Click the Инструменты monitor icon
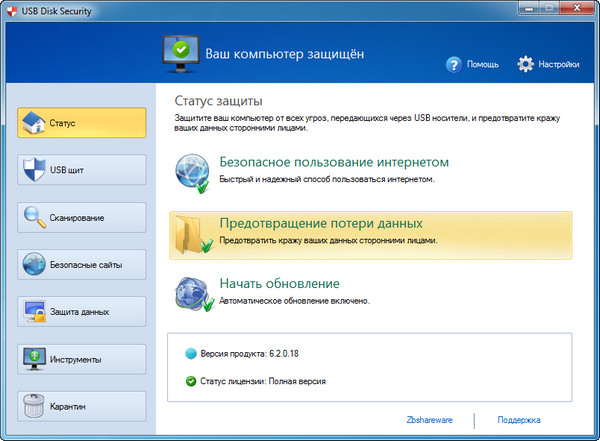 pos(33,359)
